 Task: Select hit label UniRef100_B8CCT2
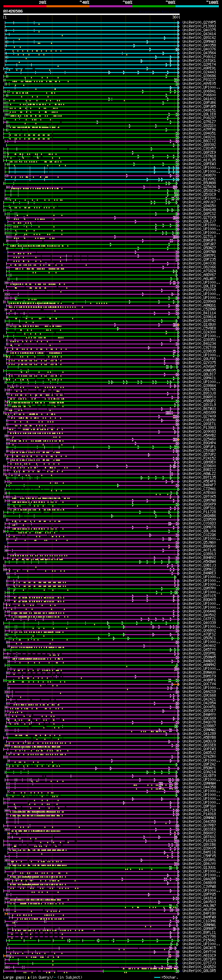point(199,141)
